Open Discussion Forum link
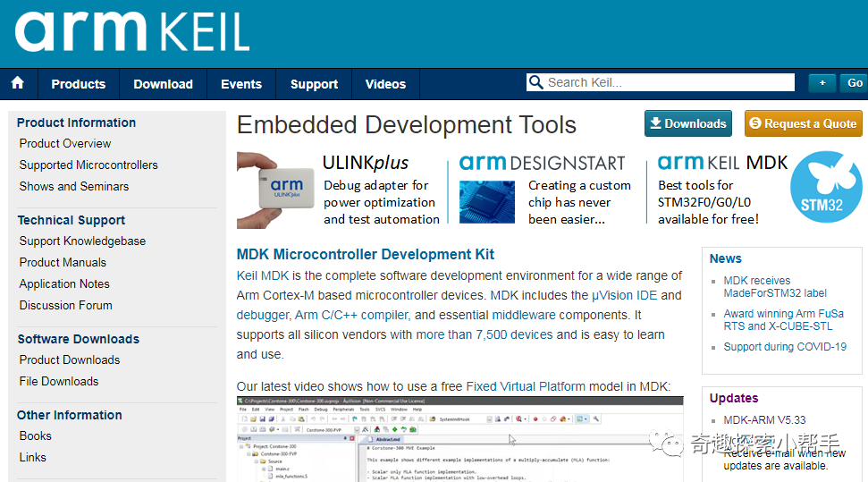868x482 pixels. point(66,306)
